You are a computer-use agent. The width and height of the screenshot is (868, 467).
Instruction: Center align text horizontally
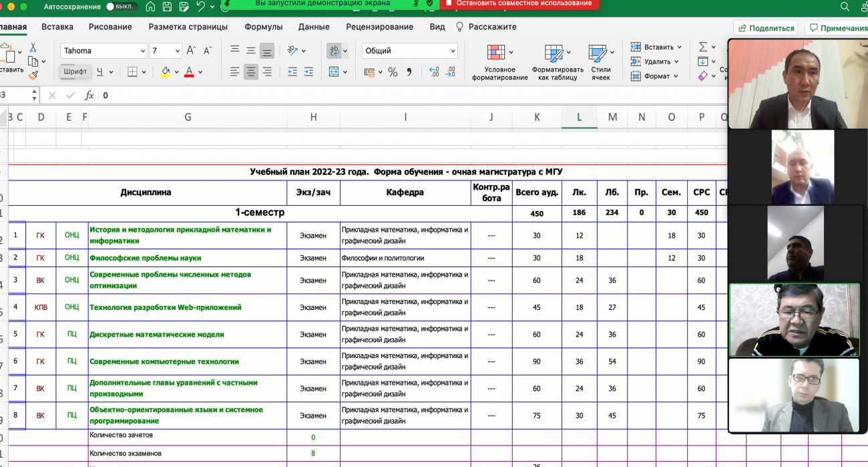click(x=250, y=72)
